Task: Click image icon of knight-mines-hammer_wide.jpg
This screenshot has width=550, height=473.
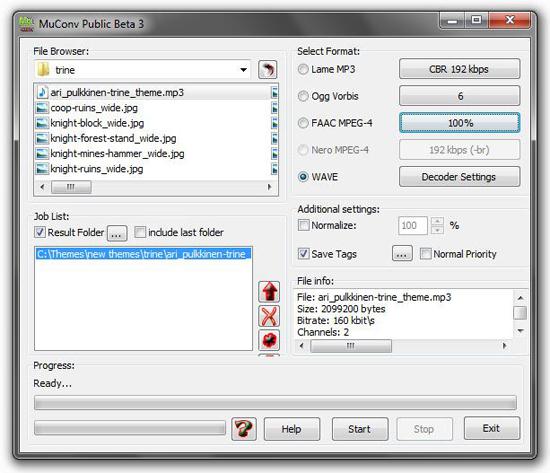Action: click(42, 154)
